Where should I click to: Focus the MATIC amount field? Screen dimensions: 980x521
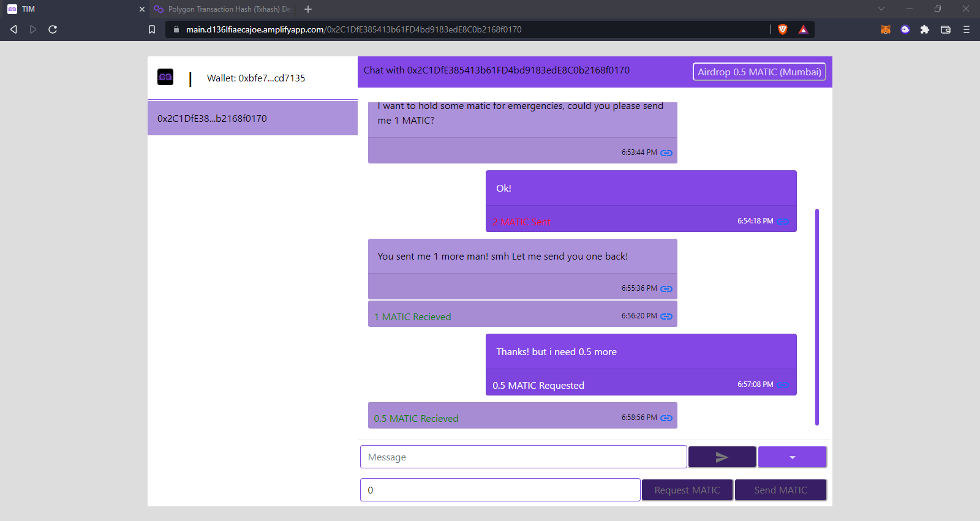click(x=500, y=490)
